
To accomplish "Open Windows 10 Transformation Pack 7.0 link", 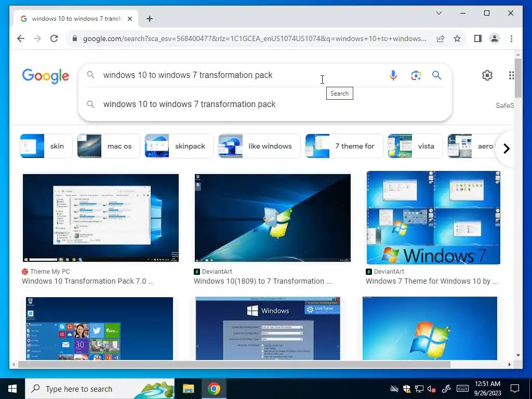I will (88, 281).
